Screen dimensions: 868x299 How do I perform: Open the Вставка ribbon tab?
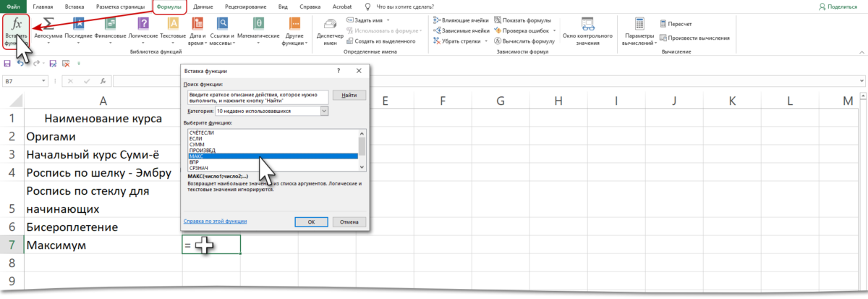point(75,6)
